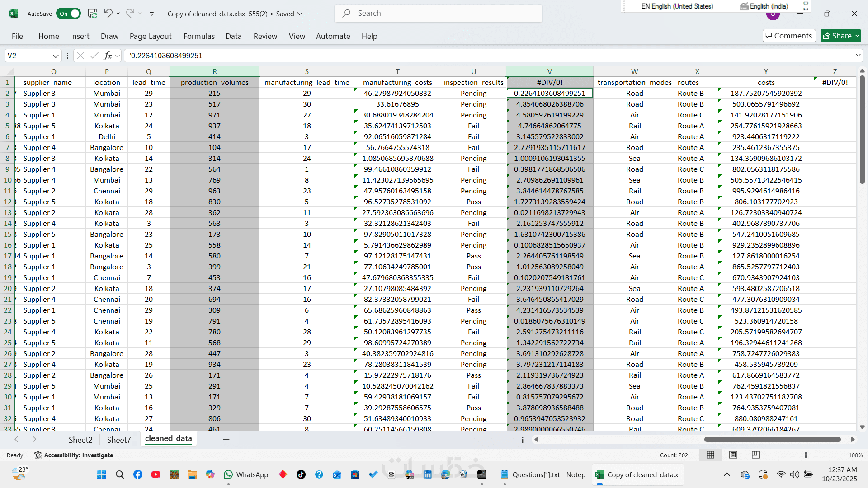Screen dimensions: 868x488
Task: Toggle the AutoSave switch off
Action: coord(69,14)
